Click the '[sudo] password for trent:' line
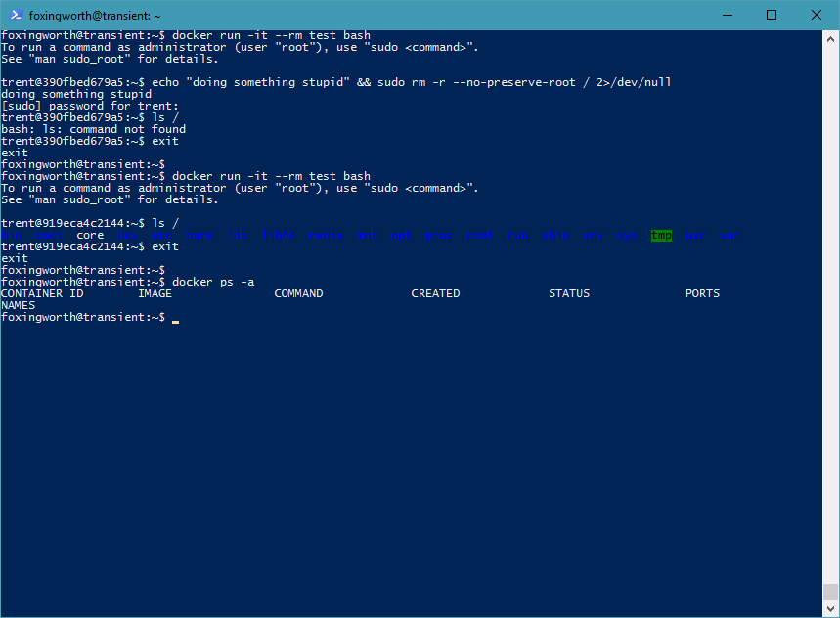The image size is (840, 618). tap(90, 106)
